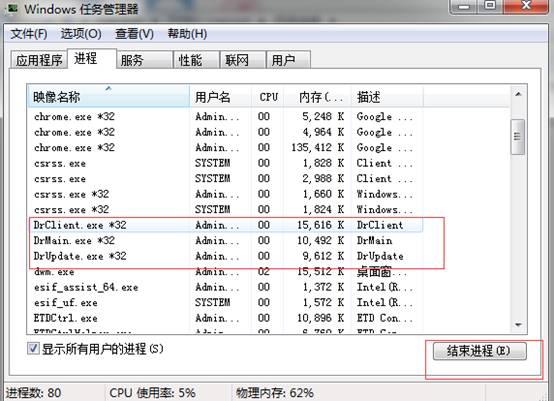554x401 pixels.
Task: Click the 物理内存: 62% status entry
Action: click(x=275, y=393)
